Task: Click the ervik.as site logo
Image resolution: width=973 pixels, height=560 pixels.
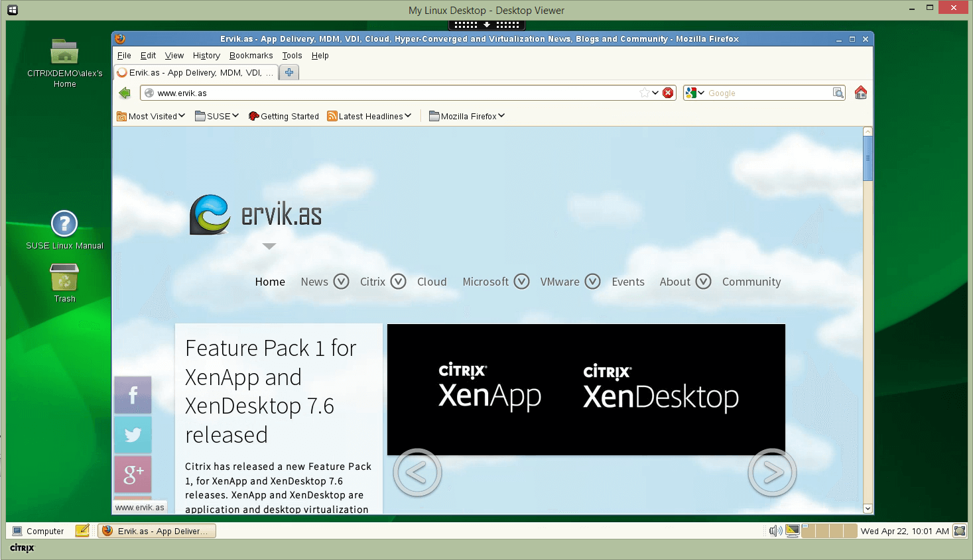Action: [x=256, y=215]
